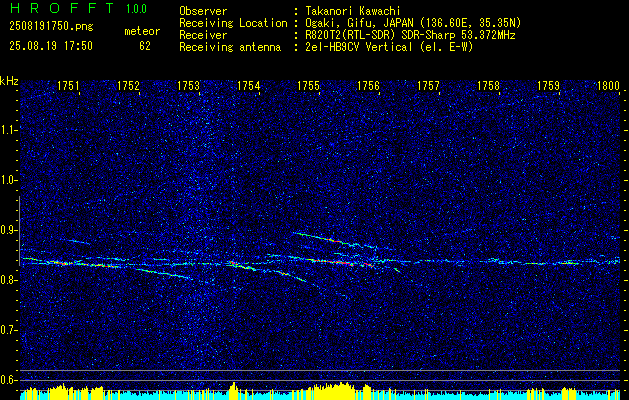
Task: Click time marker 1754
Action: 248,85
